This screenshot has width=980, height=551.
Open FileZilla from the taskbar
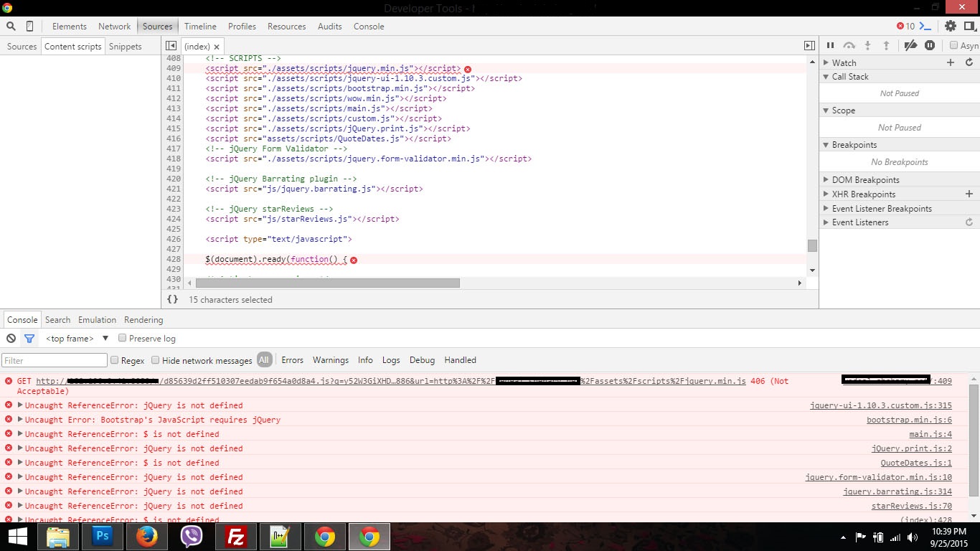[236, 537]
